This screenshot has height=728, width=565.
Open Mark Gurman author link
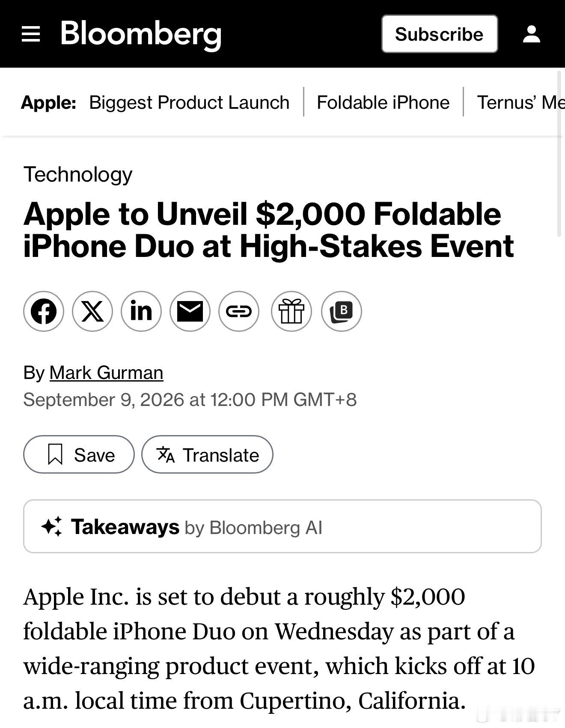(106, 373)
